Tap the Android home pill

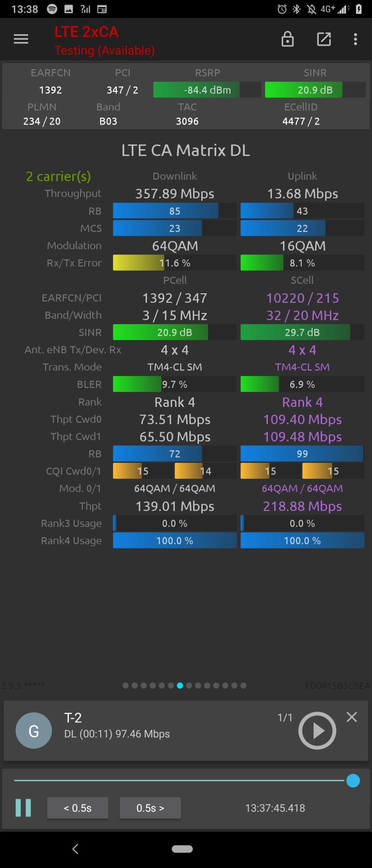[182, 849]
